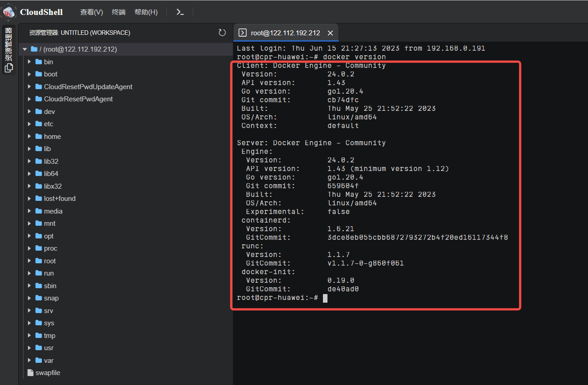Click the proc folder icon

point(38,248)
